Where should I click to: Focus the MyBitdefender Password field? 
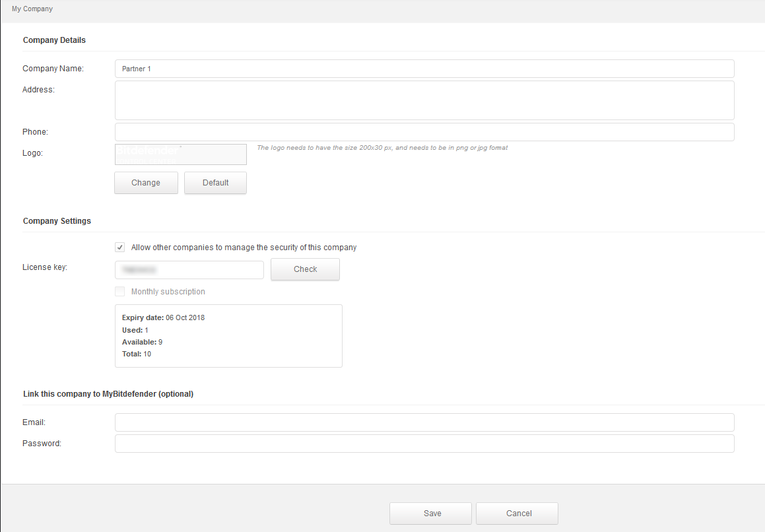pos(424,444)
